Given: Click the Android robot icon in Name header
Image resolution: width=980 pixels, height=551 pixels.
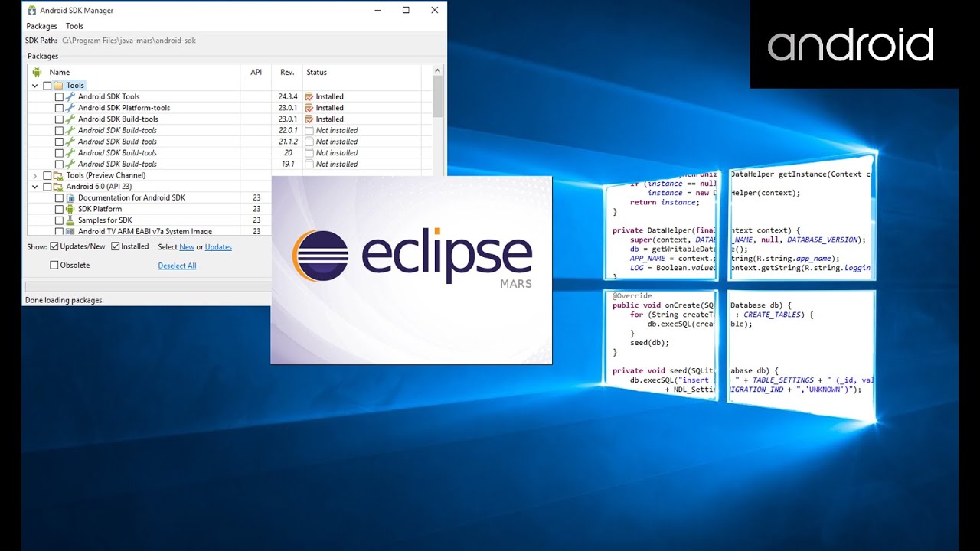Looking at the screenshot, I should coord(37,73).
